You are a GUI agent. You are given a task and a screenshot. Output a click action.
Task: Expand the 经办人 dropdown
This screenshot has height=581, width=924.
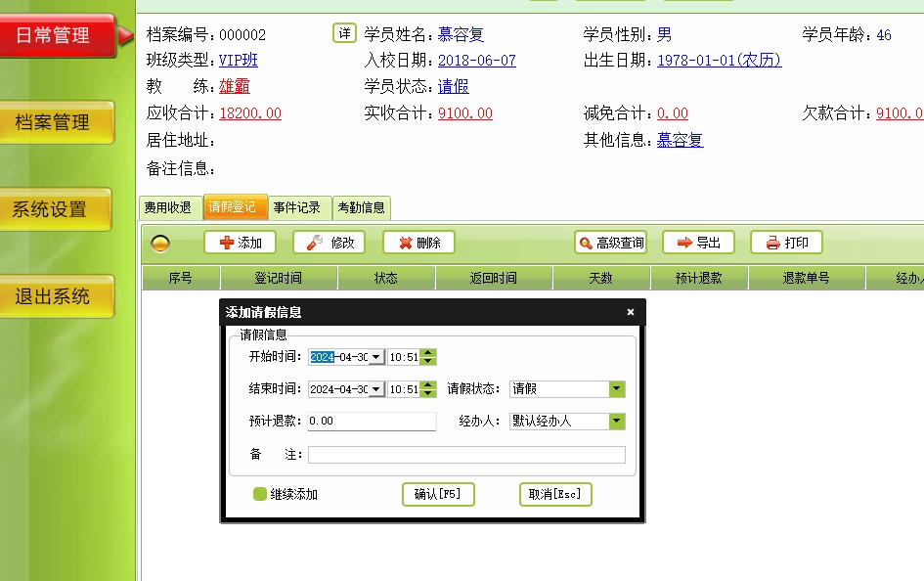616,421
